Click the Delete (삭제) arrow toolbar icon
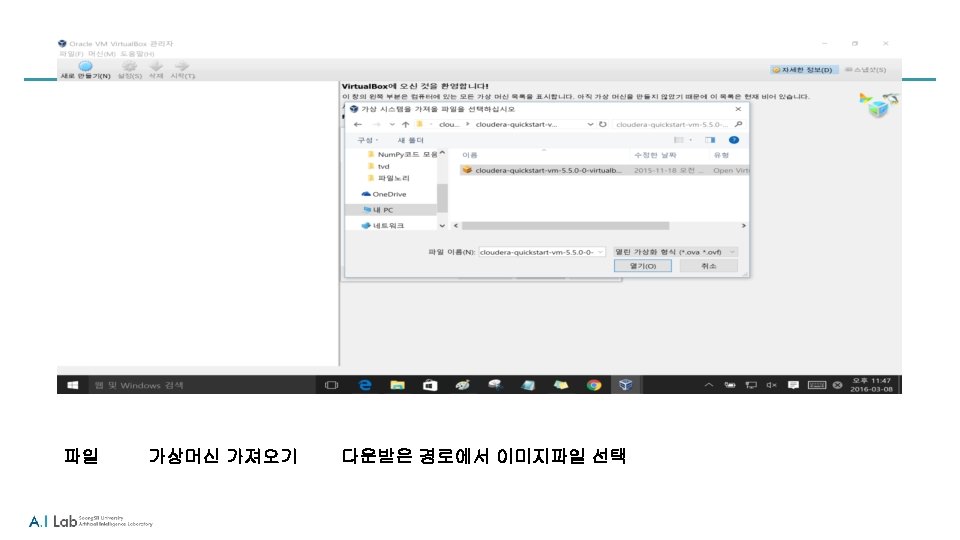The height and width of the screenshot is (540, 960). [x=156, y=66]
